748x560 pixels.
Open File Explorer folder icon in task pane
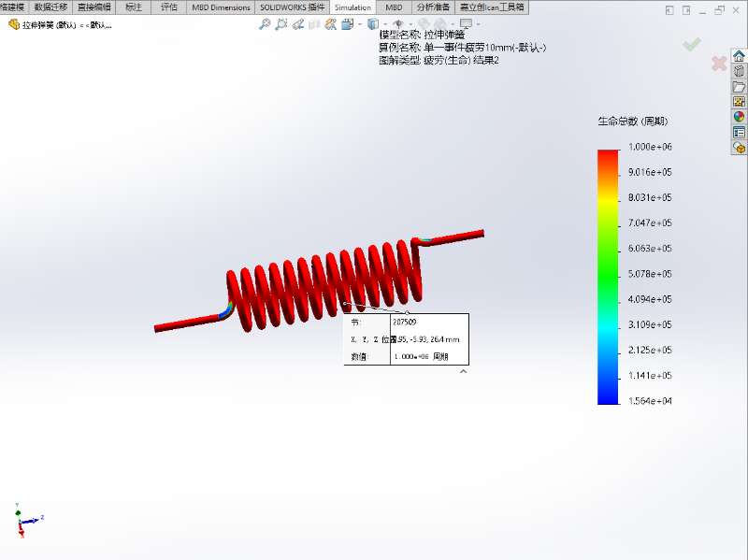pos(739,87)
